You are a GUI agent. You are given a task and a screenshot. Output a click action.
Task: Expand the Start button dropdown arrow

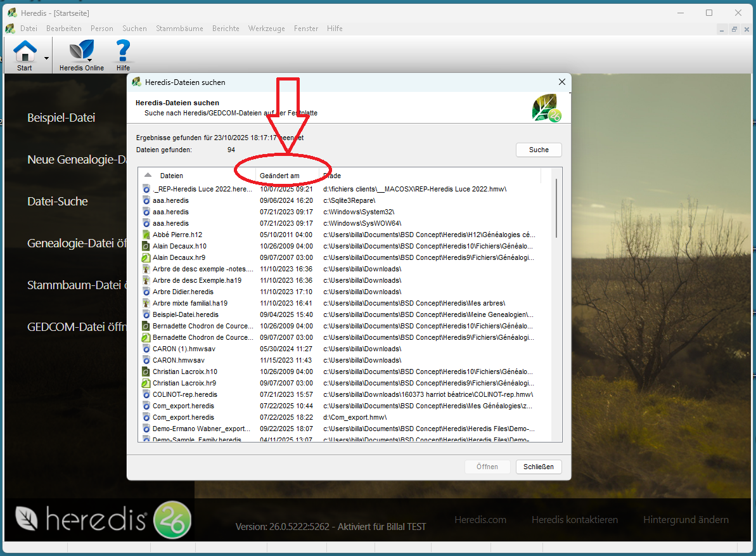pos(46,58)
